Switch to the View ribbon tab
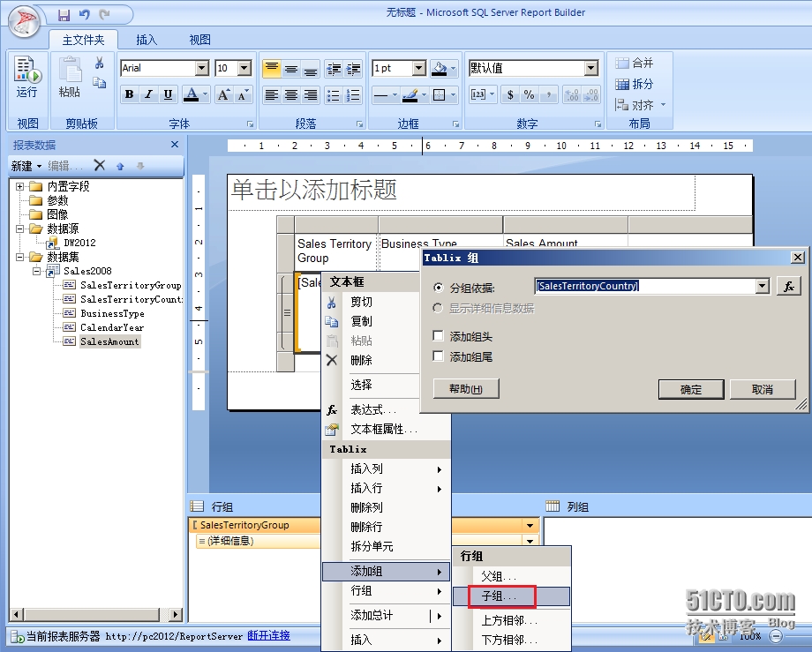Screen dimensions: 812x652 (x=199, y=40)
